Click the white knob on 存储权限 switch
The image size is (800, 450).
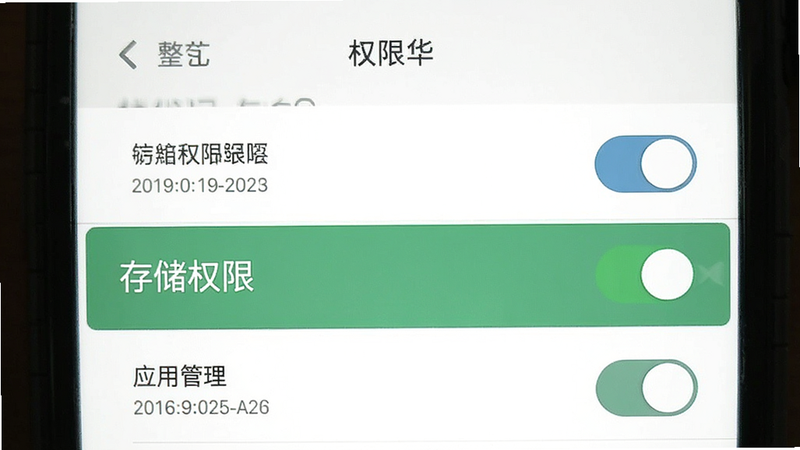click(x=667, y=274)
